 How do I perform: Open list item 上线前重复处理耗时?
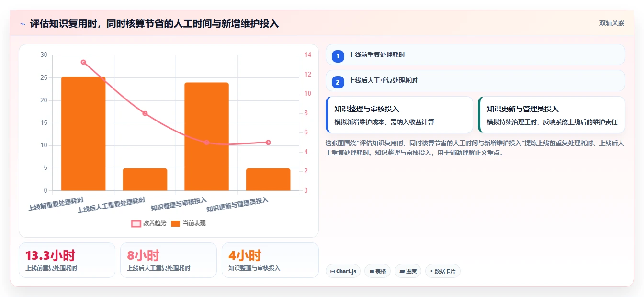475,55
